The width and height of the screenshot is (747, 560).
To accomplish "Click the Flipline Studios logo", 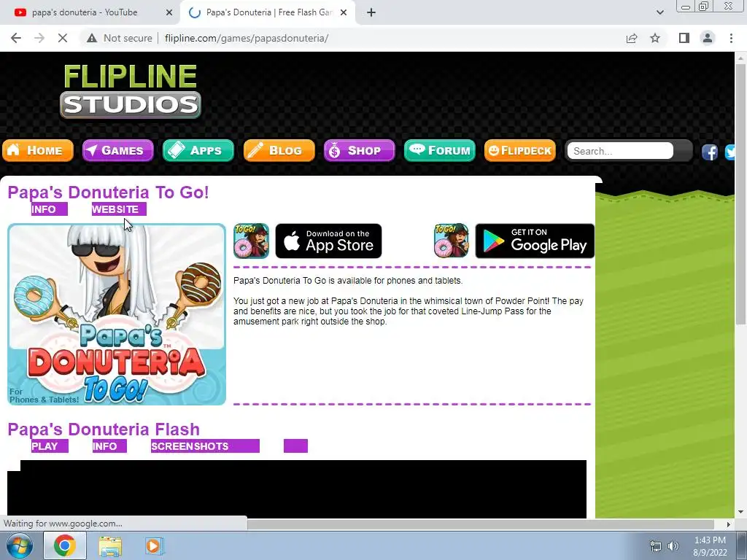I will [x=130, y=91].
